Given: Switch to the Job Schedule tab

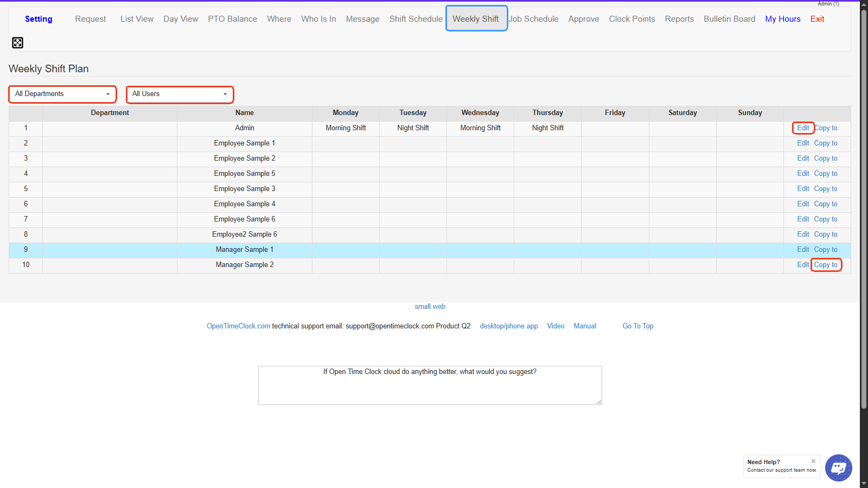Looking at the screenshot, I should coord(534,19).
